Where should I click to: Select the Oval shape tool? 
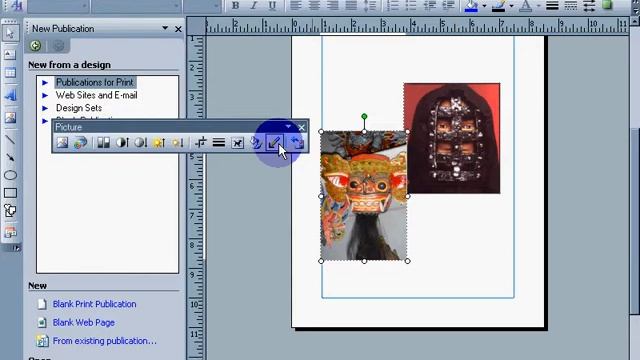(10, 175)
